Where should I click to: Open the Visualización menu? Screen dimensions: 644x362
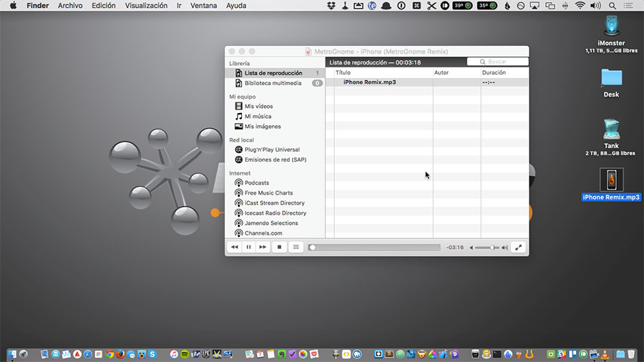pos(146,6)
